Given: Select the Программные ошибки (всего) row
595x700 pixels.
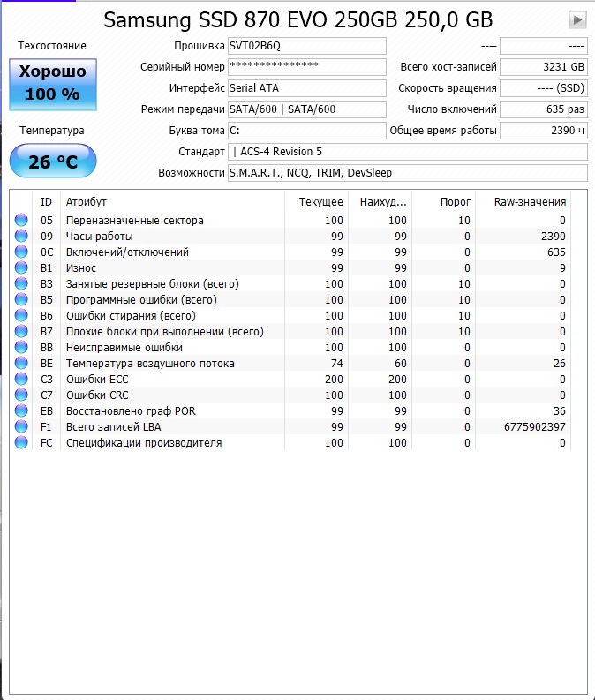Looking at the screenshot, I should [x=290, y=299].
